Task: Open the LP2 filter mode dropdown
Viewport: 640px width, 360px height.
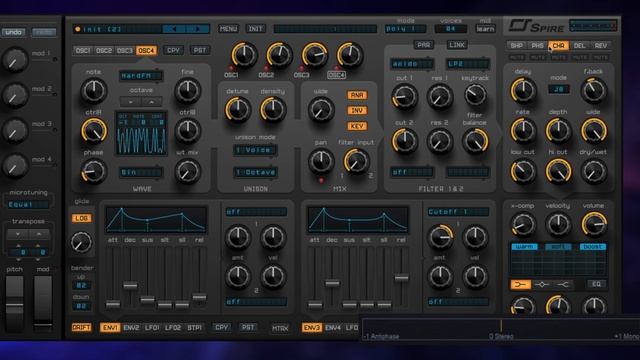Action: [467, 64]
